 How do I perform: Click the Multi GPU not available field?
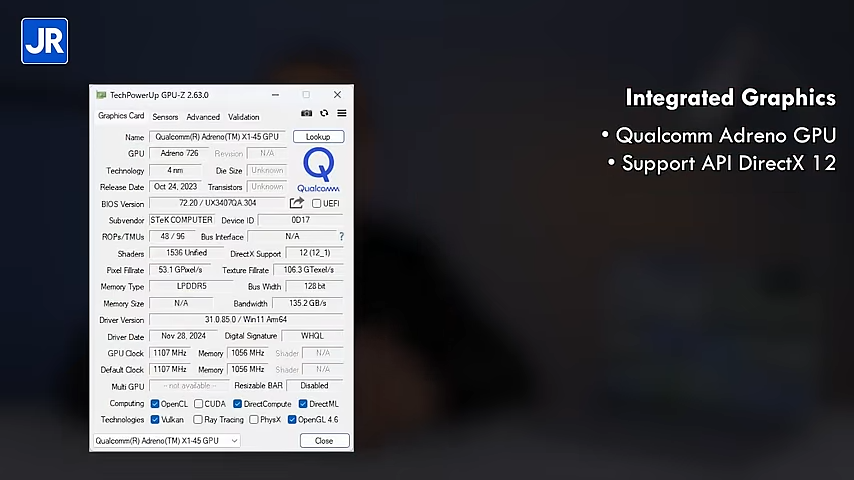click(x=189, y=386)
